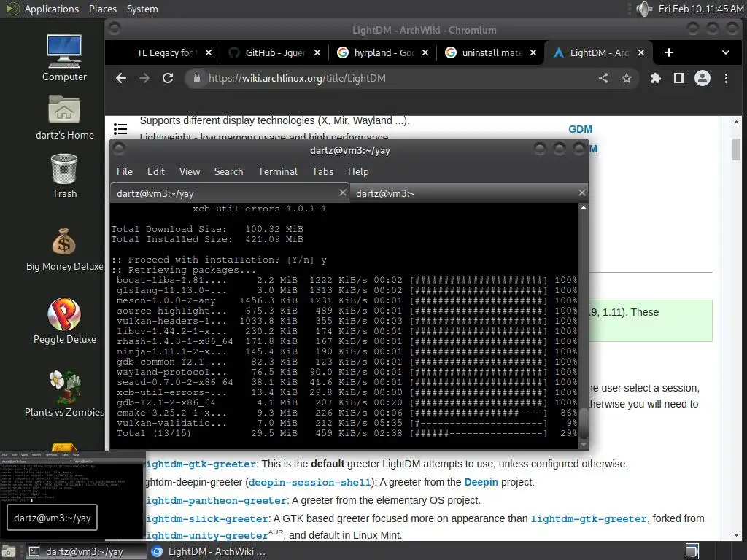747x560 pixels.
Task: Select LightDM - ArchWiki taskbar button
Action: (209, 551)
